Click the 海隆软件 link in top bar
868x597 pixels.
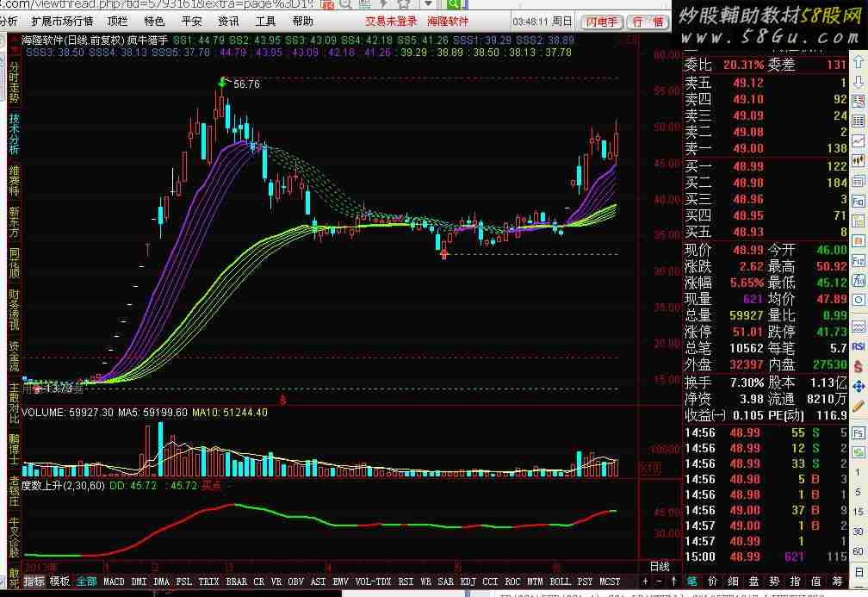pos(448,21)
